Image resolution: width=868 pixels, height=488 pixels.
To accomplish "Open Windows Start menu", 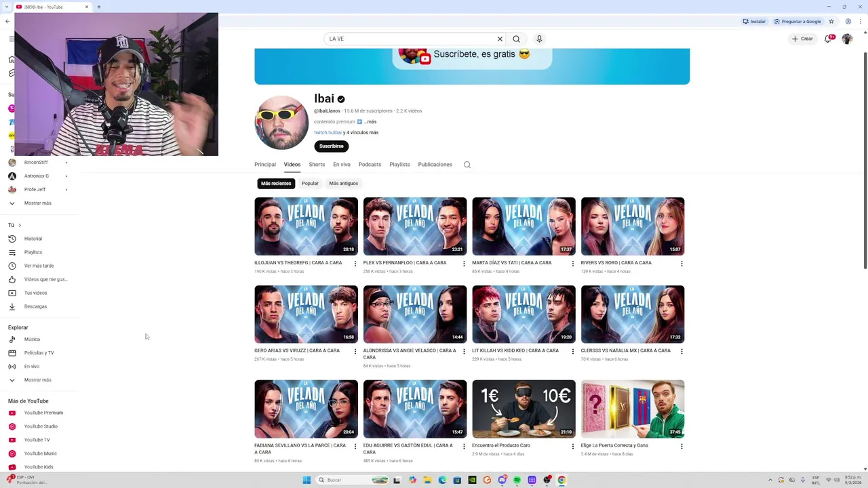I will (307, 480).
